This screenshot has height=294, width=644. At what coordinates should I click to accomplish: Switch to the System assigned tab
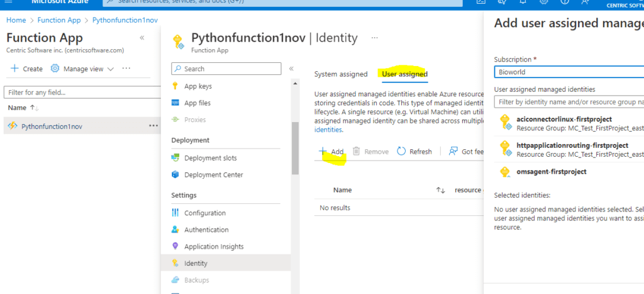pyautogui.click(x=341, y=74)
